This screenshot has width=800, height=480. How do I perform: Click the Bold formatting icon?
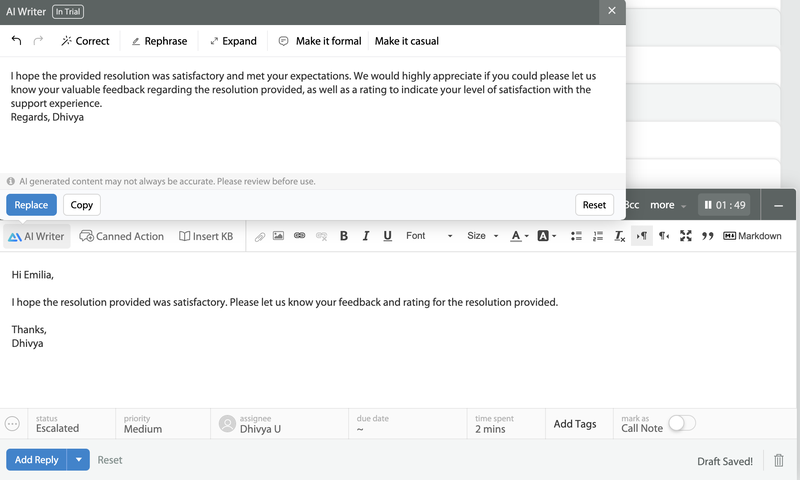point(344,236)
